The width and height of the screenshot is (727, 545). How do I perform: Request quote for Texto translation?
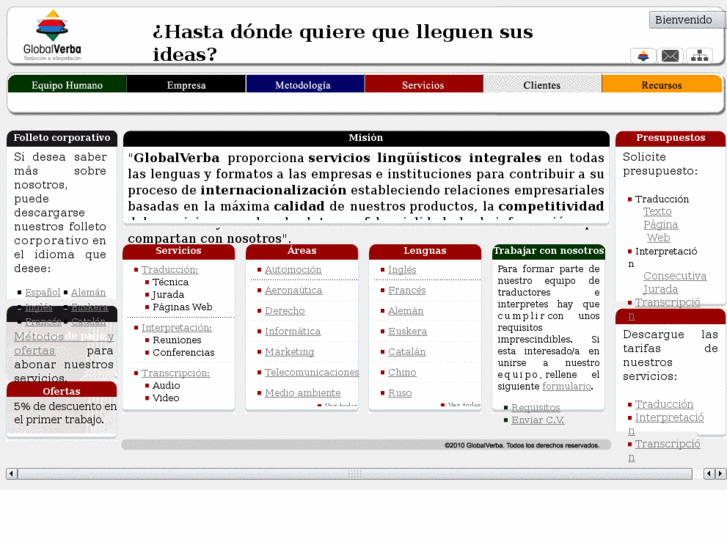657,211
